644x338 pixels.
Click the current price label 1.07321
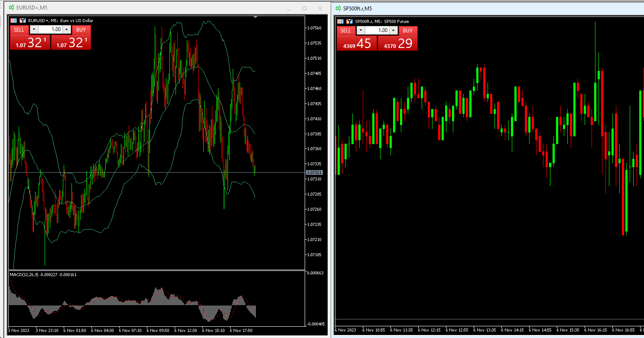(314, 172)
